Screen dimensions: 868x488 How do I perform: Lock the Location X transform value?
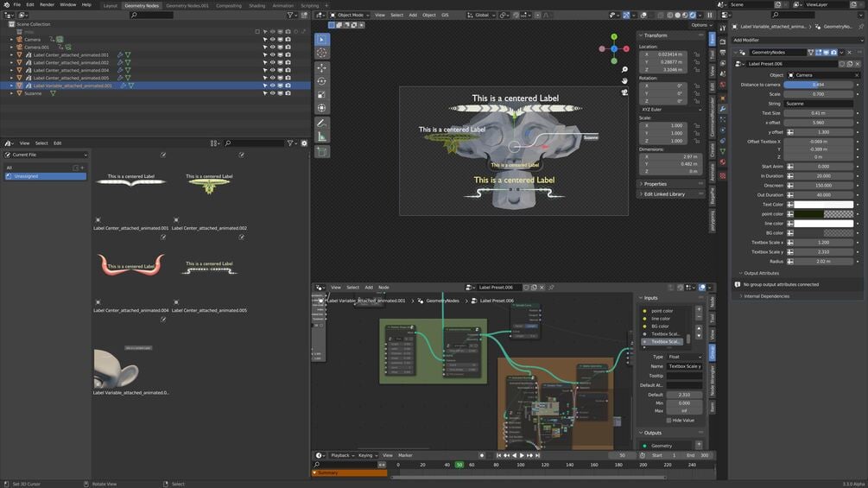click(x=697, y=54)
